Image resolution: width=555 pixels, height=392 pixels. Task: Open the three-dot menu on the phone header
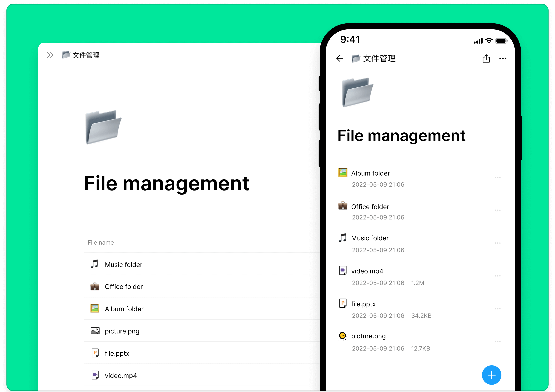[x=503, y=58]
